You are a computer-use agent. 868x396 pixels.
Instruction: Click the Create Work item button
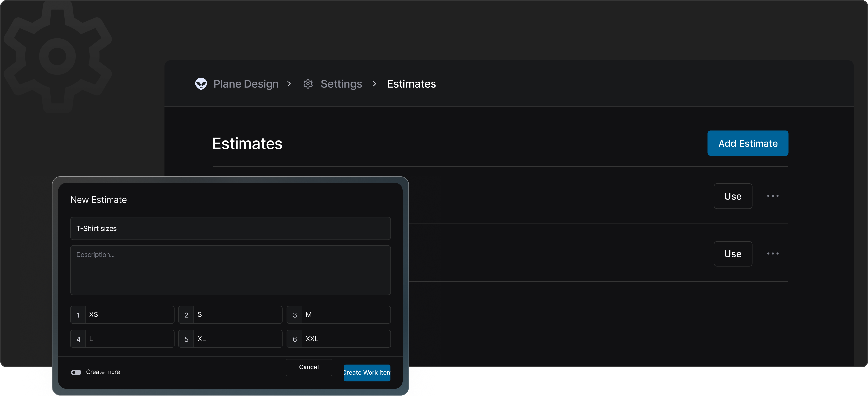[367, 373]
